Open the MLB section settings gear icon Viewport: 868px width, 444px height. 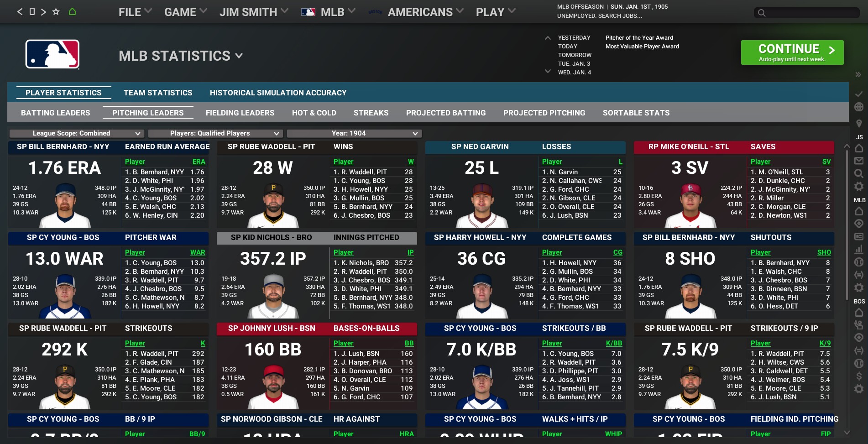[858, 287]
